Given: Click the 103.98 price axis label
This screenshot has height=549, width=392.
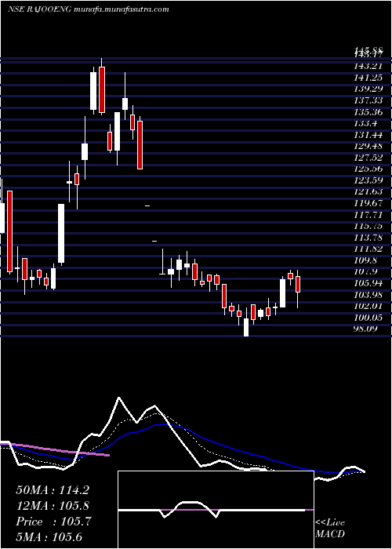Looking at the screenshot, I should click(368, 294).
